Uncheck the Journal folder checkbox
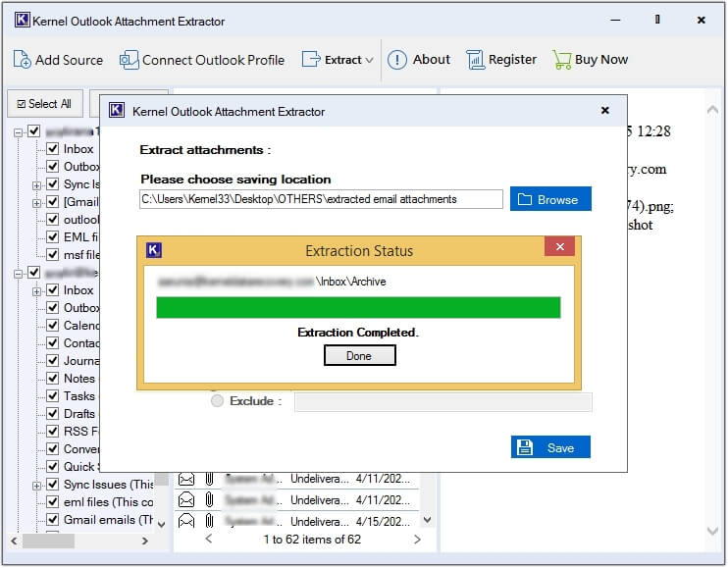 (53, 361)
